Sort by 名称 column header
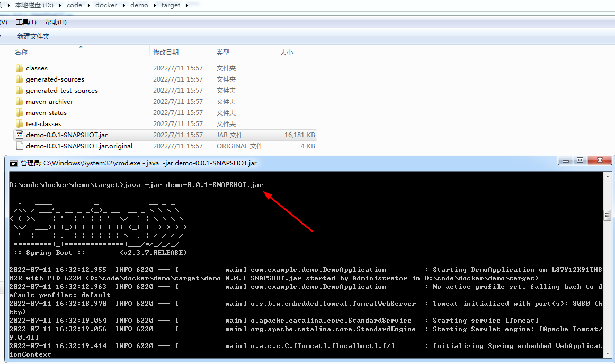This screenshot has width=615, height=364. coord(21,52)
